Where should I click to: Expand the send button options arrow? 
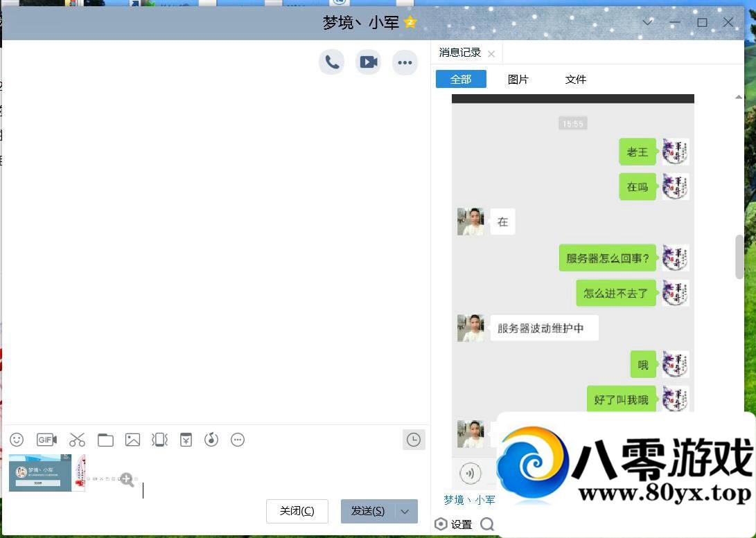(x=404, y=511)
